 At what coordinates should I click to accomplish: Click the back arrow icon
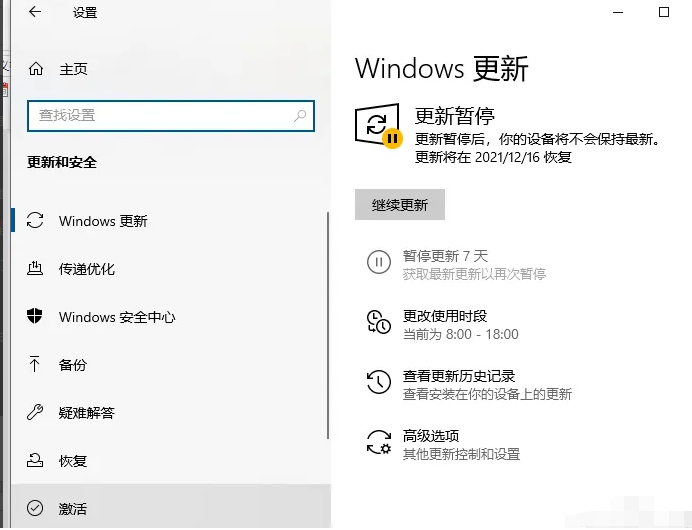click(35, 12)
